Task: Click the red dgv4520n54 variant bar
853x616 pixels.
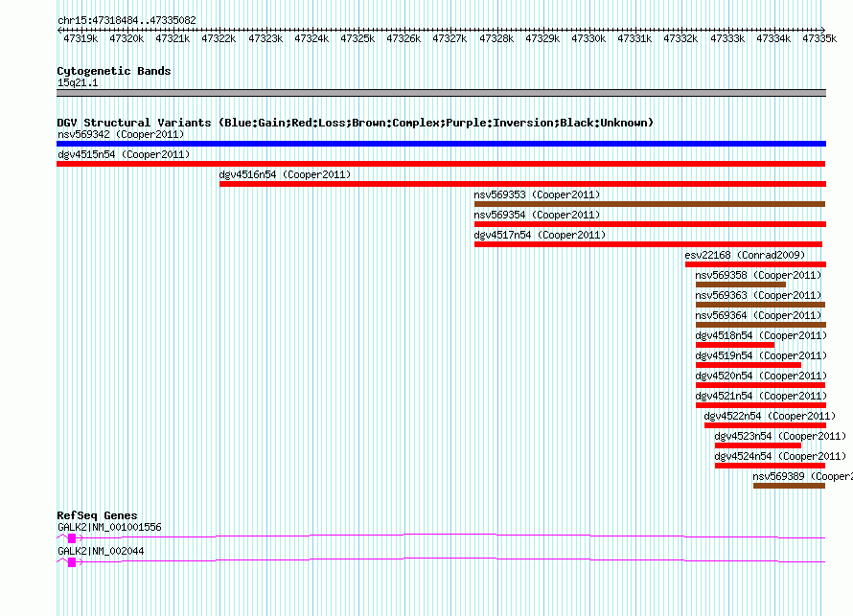Action: (x=761, y=385)
